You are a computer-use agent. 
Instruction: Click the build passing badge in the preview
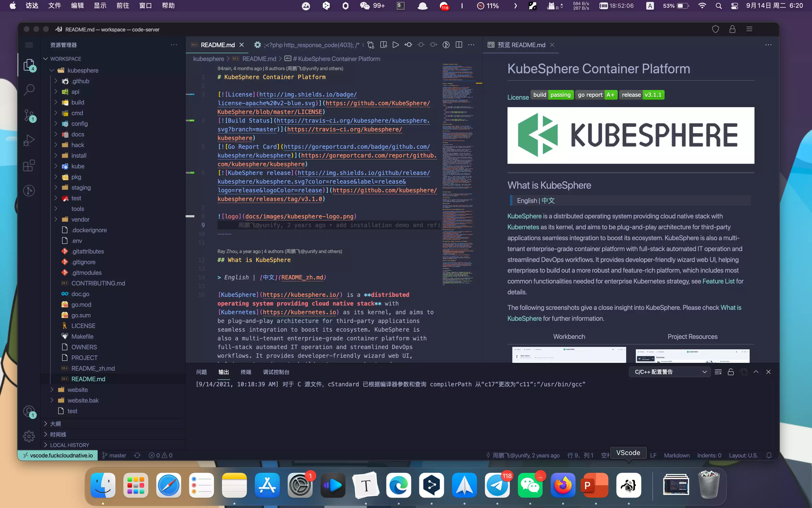(x=552, y=95)
